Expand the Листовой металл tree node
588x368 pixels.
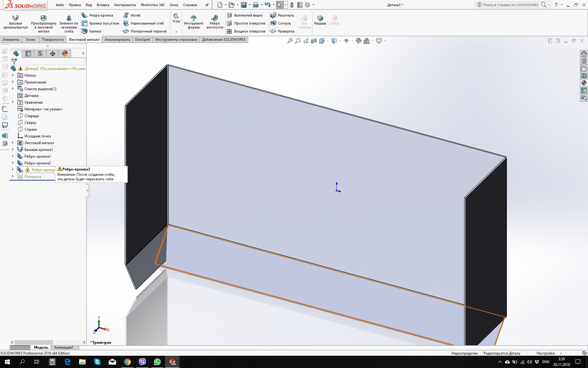click(x=13, y=143)
